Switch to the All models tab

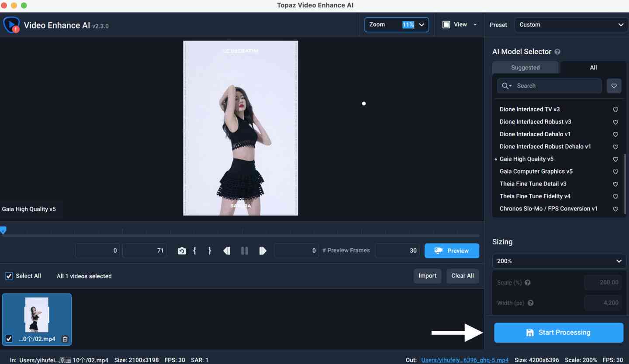click(x=593, y=68)
